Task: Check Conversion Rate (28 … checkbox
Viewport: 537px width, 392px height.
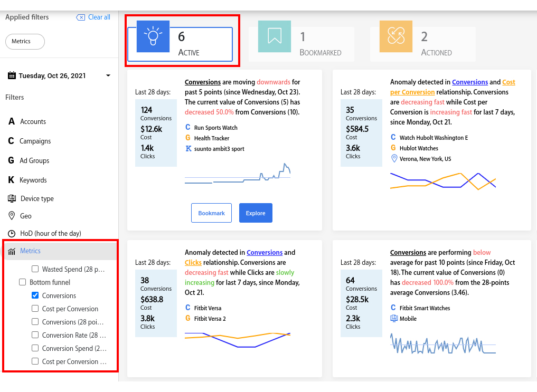Action: pyautogui.click(x=35, y=334)
